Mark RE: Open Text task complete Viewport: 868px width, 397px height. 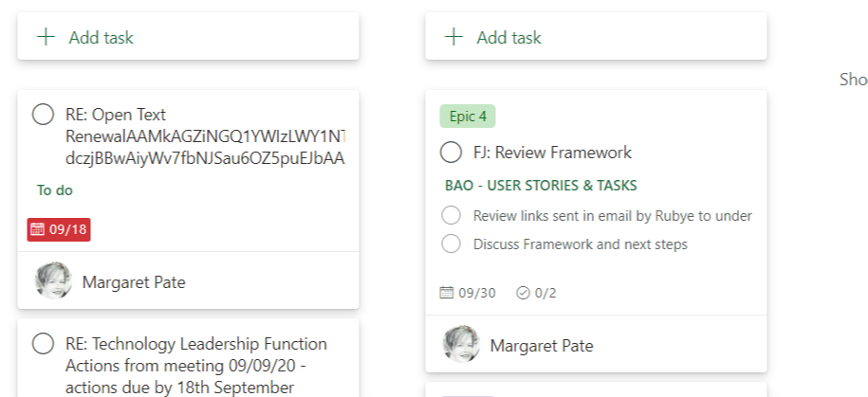pos(43,115)
